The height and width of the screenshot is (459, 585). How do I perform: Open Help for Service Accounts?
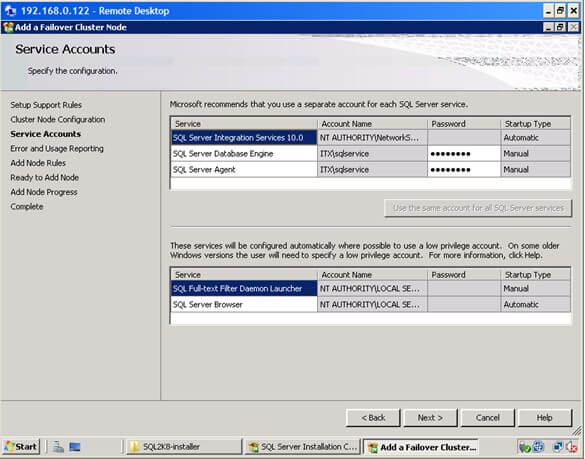click(x=545, y=418)
